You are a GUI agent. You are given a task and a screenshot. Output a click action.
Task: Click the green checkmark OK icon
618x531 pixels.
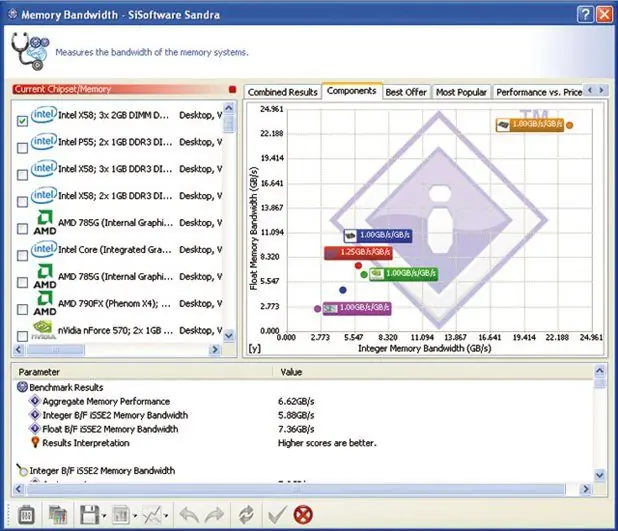click(277, 515)
